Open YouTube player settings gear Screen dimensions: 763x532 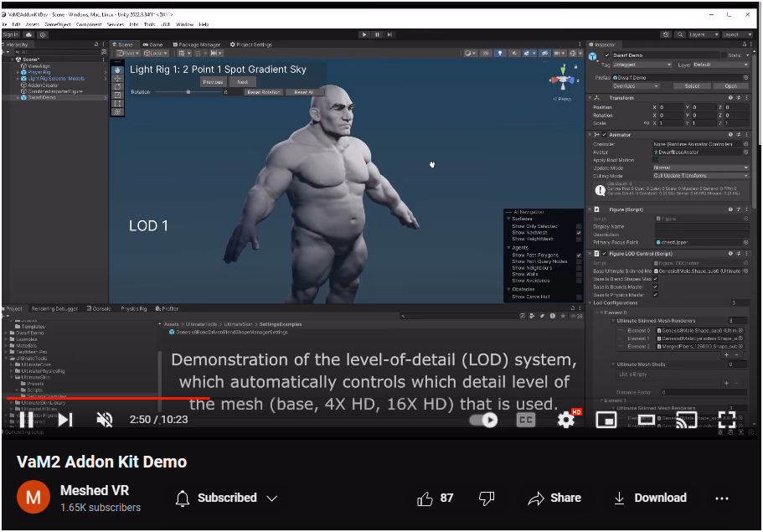pos(566,420)
